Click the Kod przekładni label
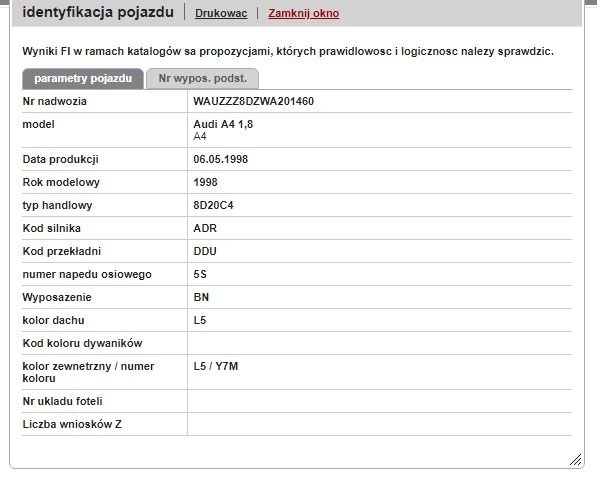The image size is (597, 477). click(62, 251)
